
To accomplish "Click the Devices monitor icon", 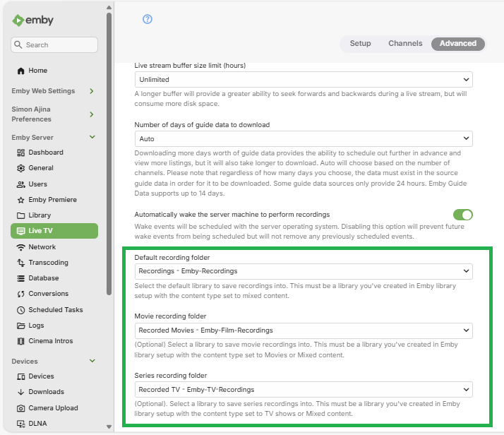I will click(x=21, y=376).
